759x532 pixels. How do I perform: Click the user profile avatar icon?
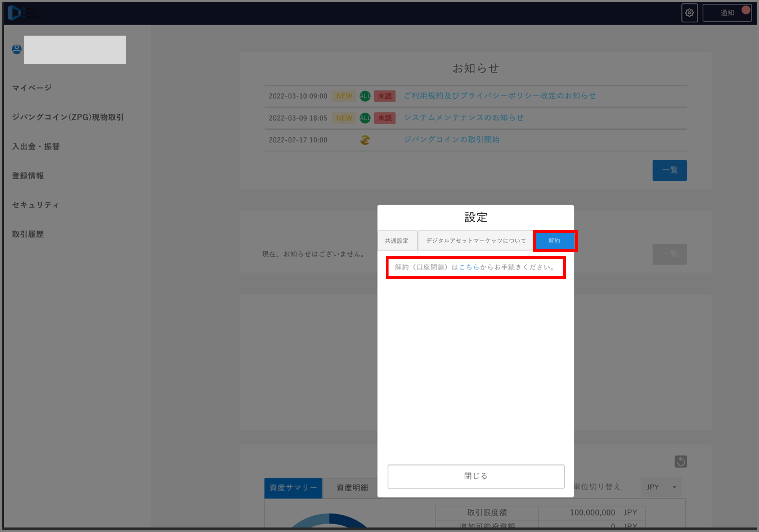click(17, 49)
